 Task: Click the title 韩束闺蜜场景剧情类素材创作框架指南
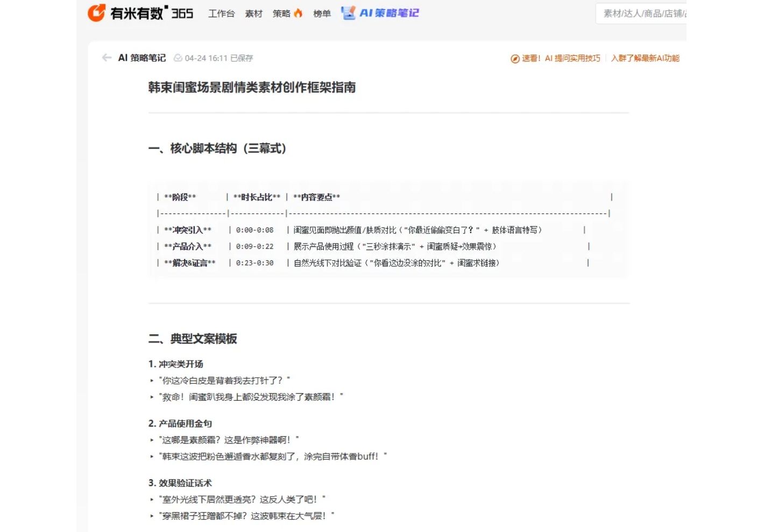(x=252, y=87)
